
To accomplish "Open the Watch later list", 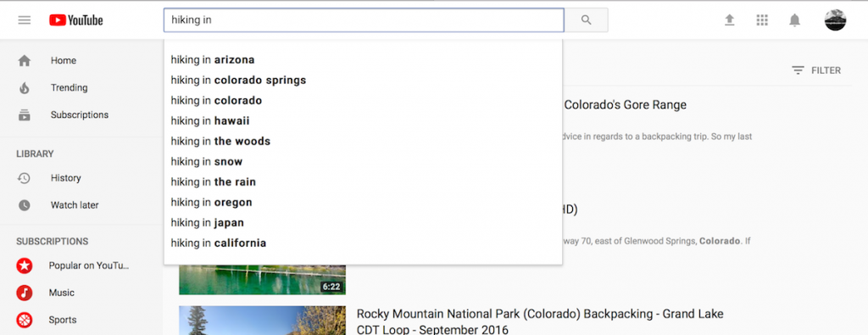I will (75, 205).
